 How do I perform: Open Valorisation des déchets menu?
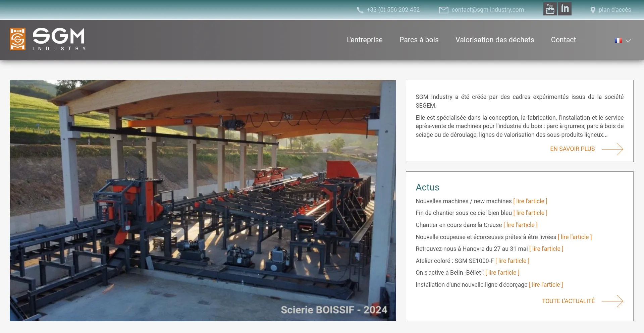click(x=495, y=40)
